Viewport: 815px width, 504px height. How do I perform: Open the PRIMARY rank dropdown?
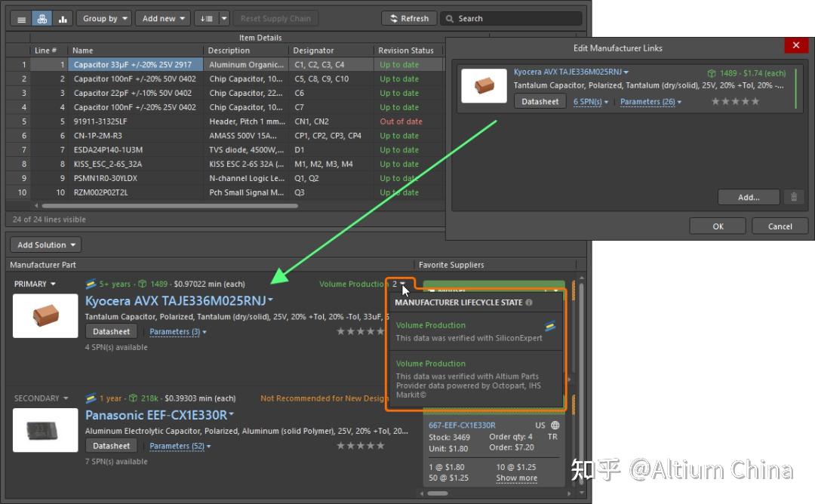pos(35,284)
